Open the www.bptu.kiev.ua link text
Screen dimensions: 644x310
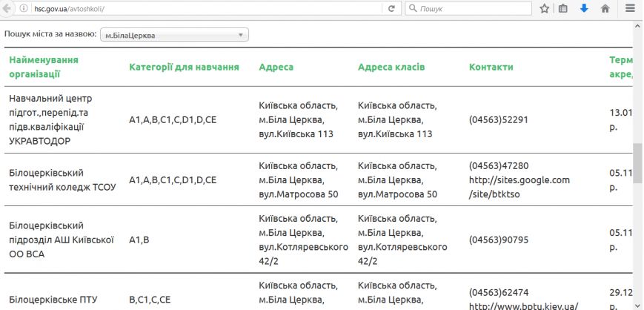tap(523, 306)
